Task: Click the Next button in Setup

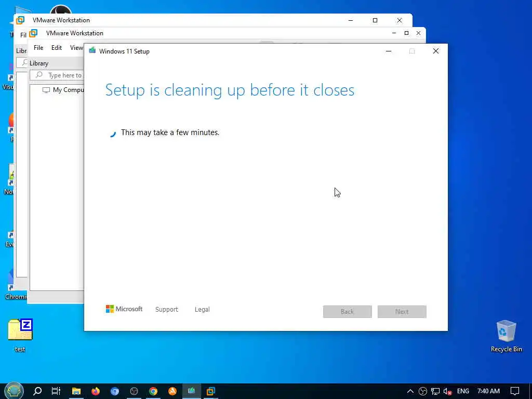Action: click(402, 312)
